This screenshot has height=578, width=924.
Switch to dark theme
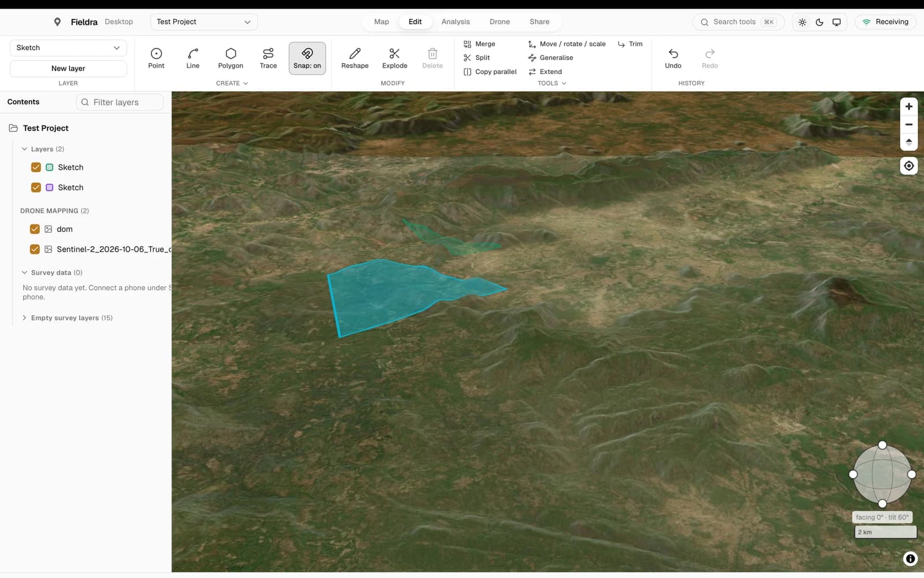819,22
